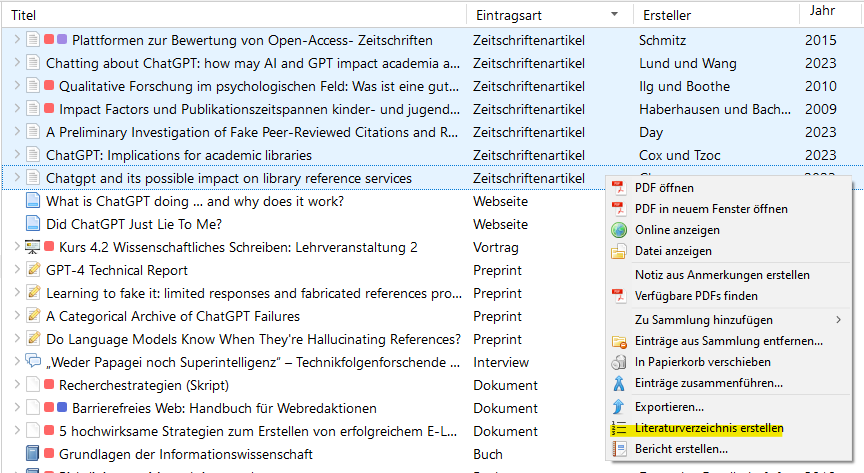Click the PDF icon beside 'PDF öffnen'
Viewport: 864px width, 473px height.
[x=619, y=188]
